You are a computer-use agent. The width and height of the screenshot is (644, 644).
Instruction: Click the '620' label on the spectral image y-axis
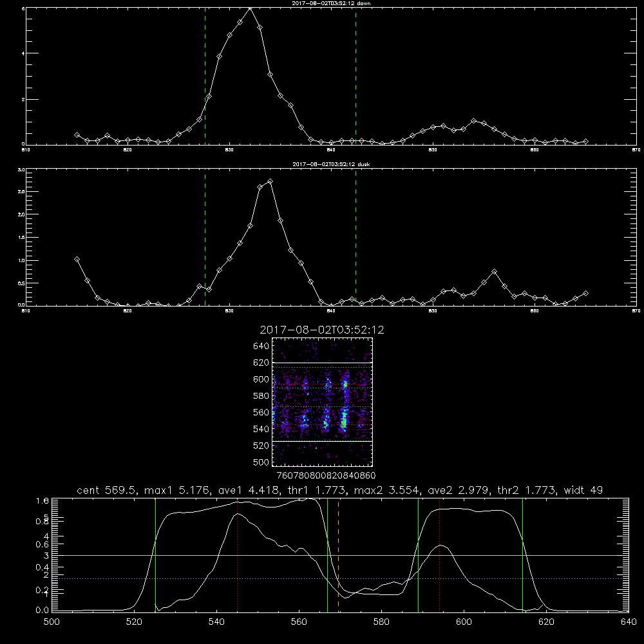coord(261,363)
